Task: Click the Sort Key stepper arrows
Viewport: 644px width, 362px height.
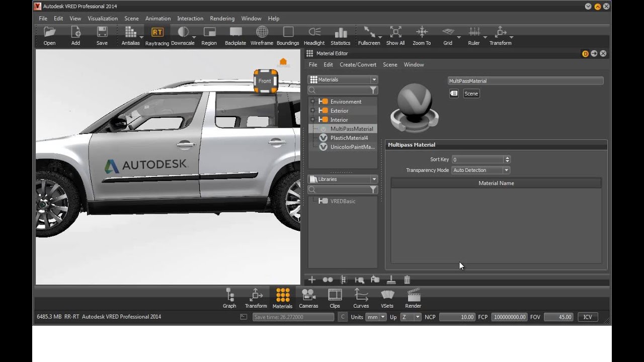Action: point(507,159)
